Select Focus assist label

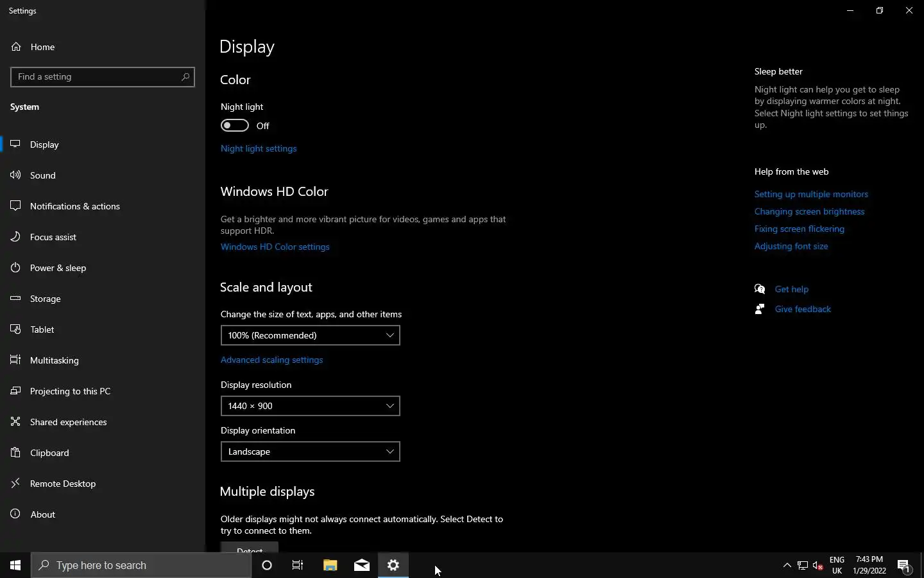[x=53, y=237]
